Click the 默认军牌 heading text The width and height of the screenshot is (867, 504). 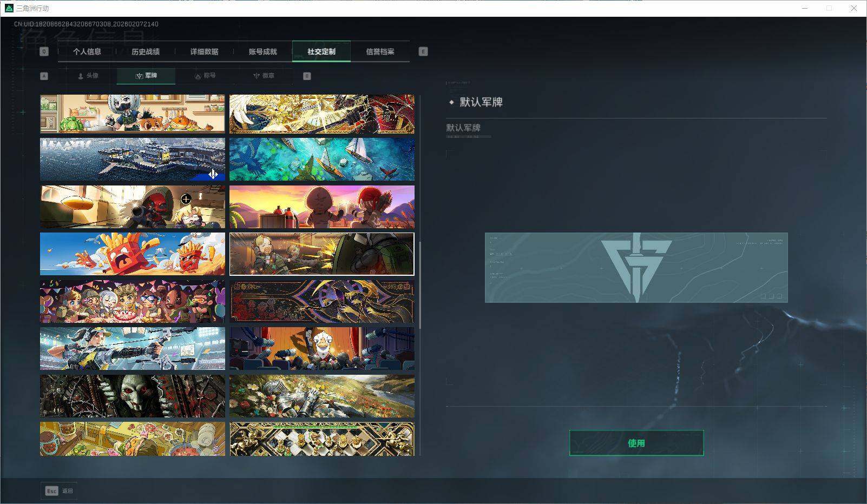481,102
